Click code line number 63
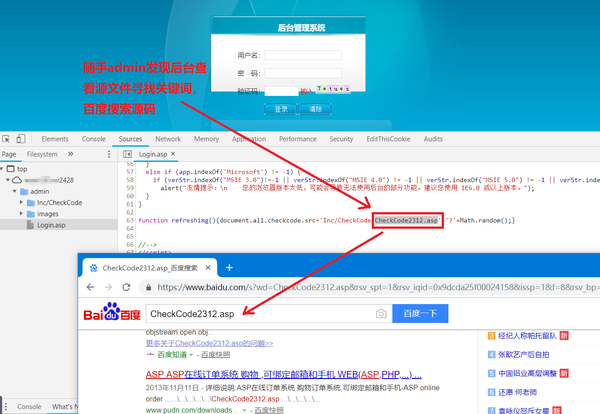Viewport: 600px width, 414px height. tap(130, 220)
